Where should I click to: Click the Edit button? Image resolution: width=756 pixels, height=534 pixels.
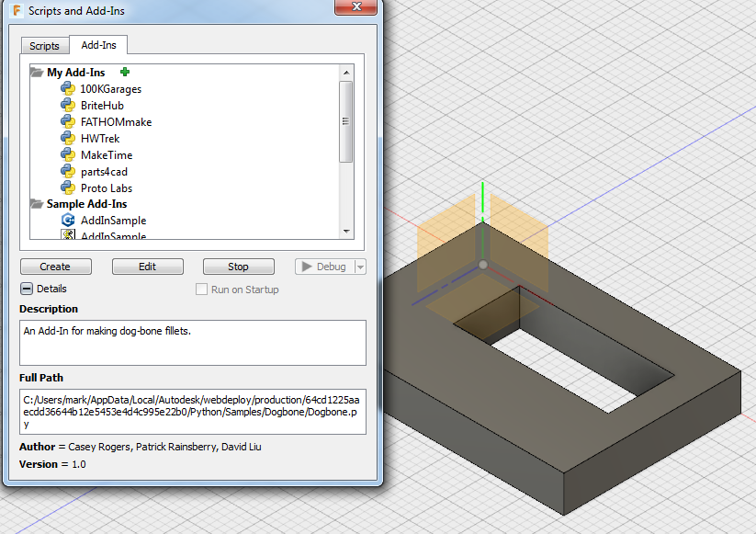click(148, 267)
